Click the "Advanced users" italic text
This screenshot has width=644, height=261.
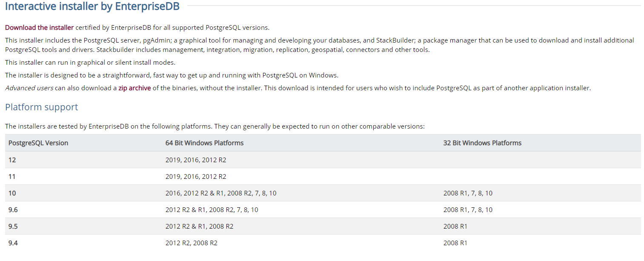coord(29,88)
